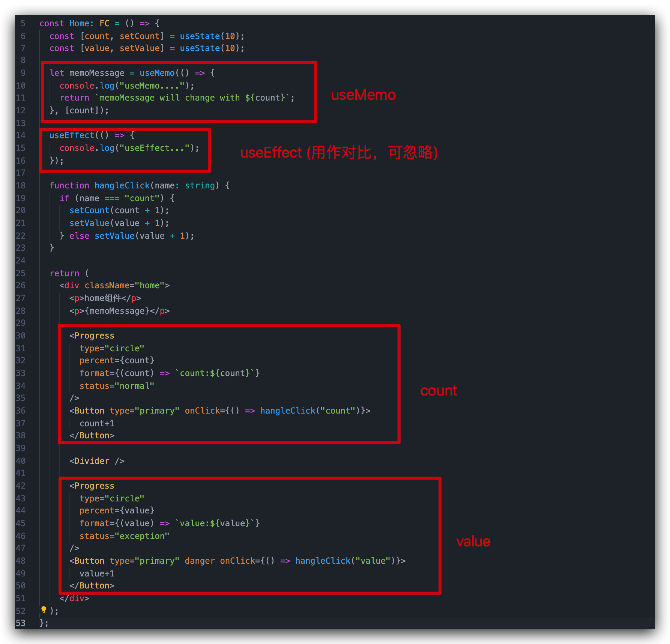Click 'percent={count}' attribute
The height and width of the screenshot is (644, 670).
click(x=117, y=361)
